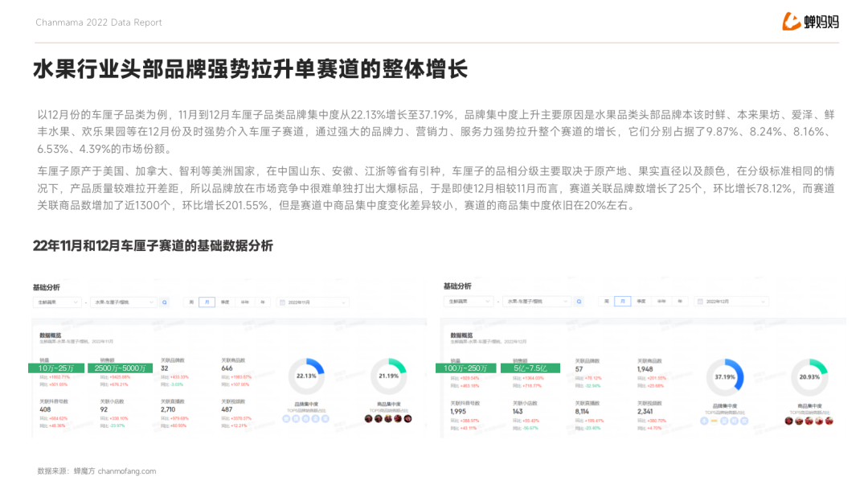Select 半年 period tab in November panel
This screenshot has height=489, width=868.
pyautogui.click(x=244, y=302)
